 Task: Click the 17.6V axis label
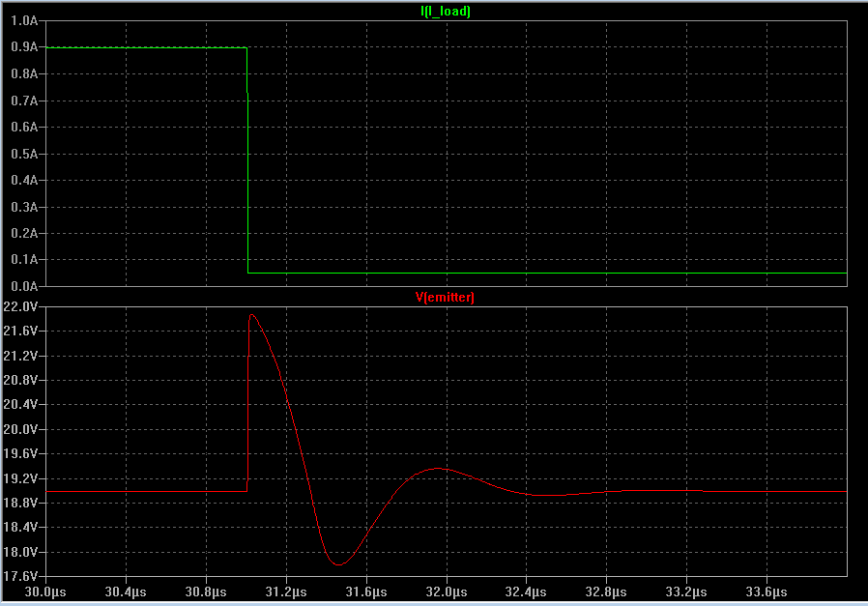(x=20, y=576)
